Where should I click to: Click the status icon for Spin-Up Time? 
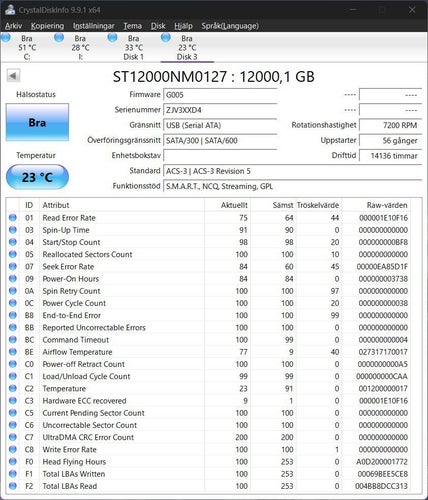point(13,230)
